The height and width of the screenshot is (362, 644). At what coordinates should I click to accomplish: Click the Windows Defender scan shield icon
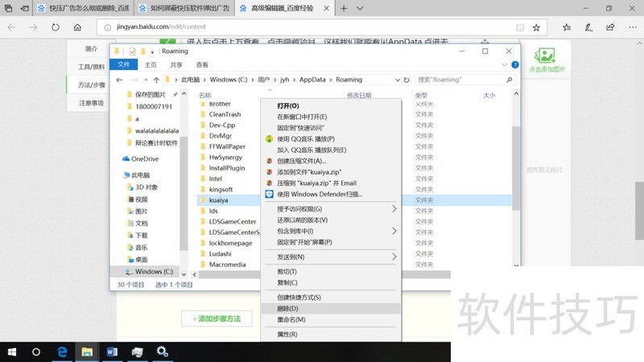coord(270,194)
